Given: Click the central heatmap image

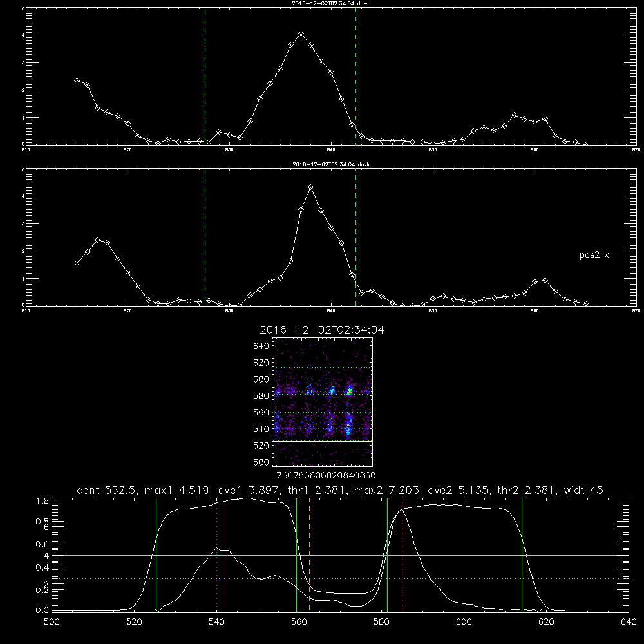Looking at the screenshot, I should click(x=323, y=402).
